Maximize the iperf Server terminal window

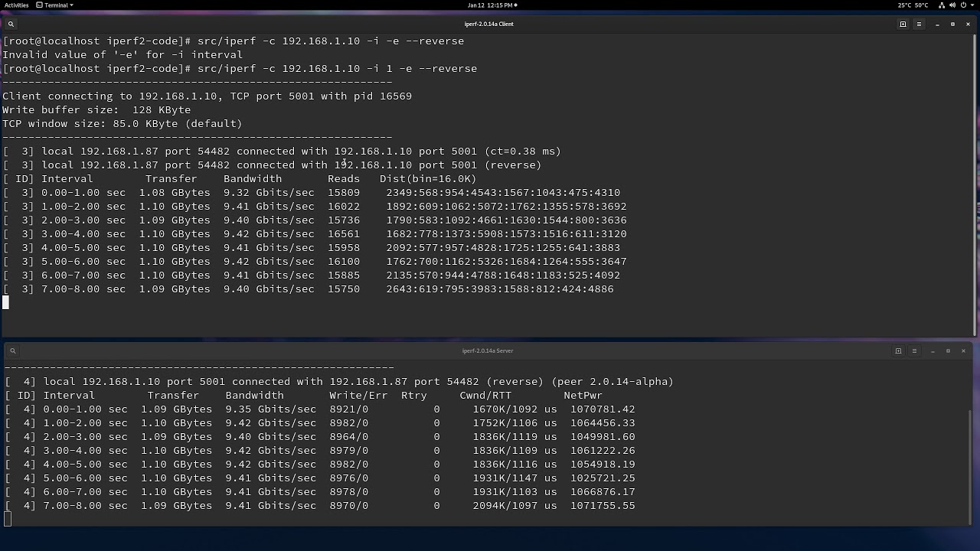pyautogui.click(x=948, y=350)
